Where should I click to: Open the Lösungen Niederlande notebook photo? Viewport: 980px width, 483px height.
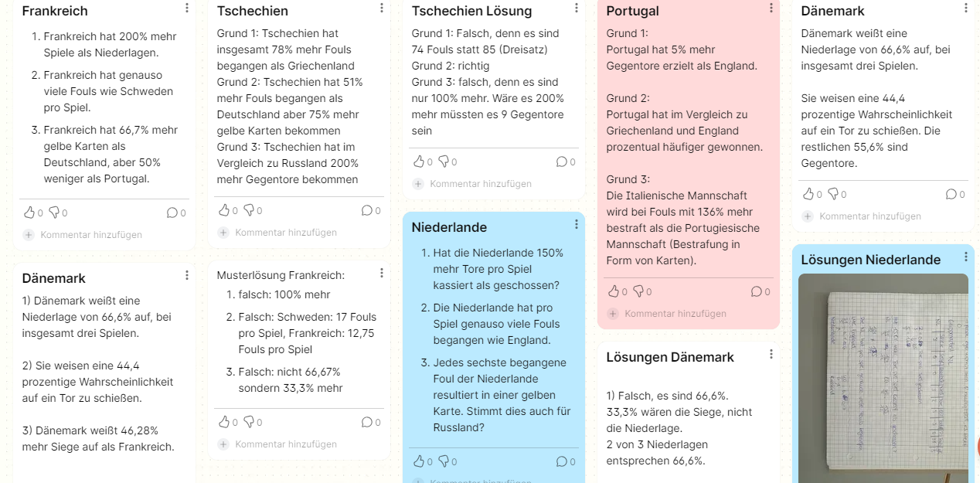tap(883, 379)
